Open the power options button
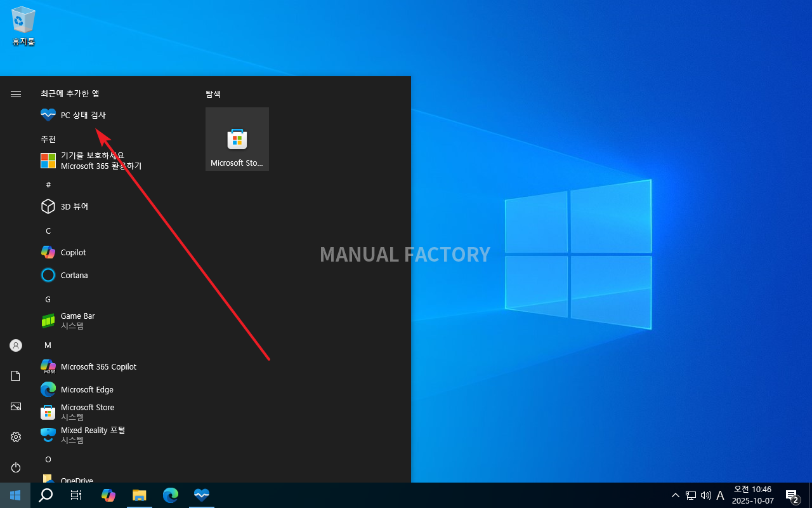The height and width of the screenshot is (508, 812). click(16, 467)
